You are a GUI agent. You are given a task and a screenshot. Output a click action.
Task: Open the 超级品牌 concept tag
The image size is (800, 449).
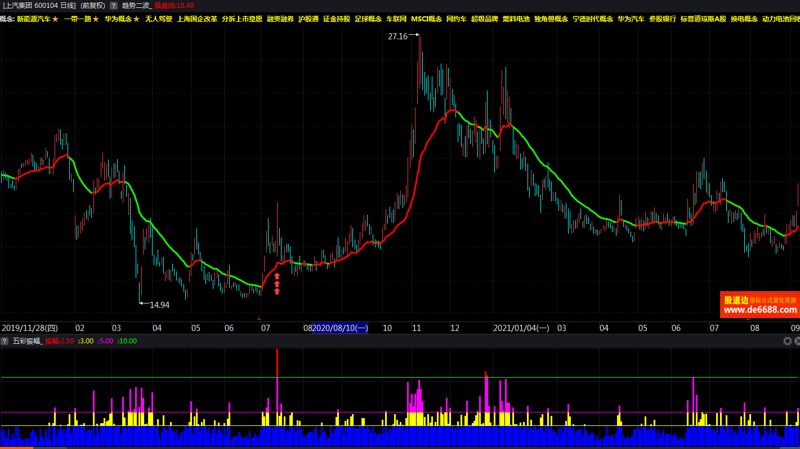click(484, 19)
